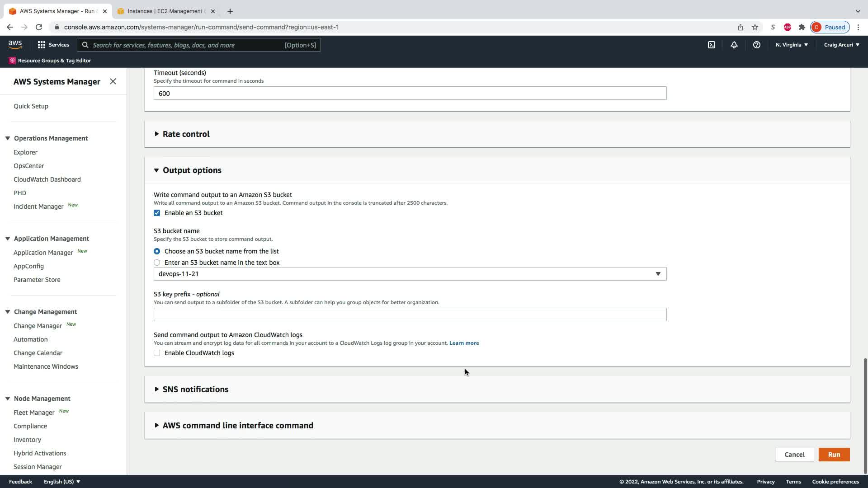Screen dimensions: 868x488
Task: Uncheck Enable an S3 bucket
Action: (157, 213)
